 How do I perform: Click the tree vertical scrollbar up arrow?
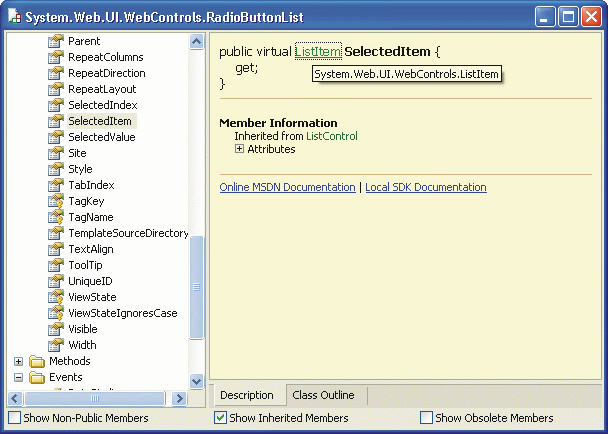[x=197, y=41]
